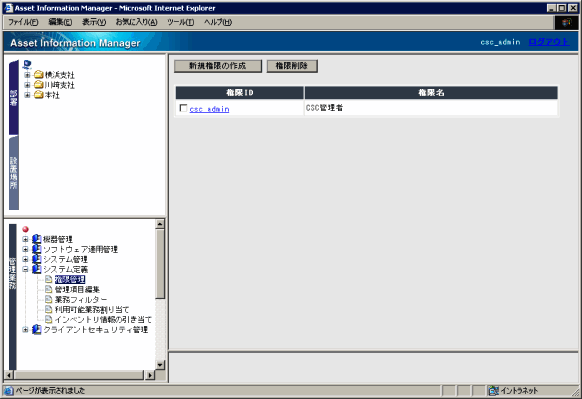
Task: Click the csc_admin username in header
Action: (x=500, y=42)
